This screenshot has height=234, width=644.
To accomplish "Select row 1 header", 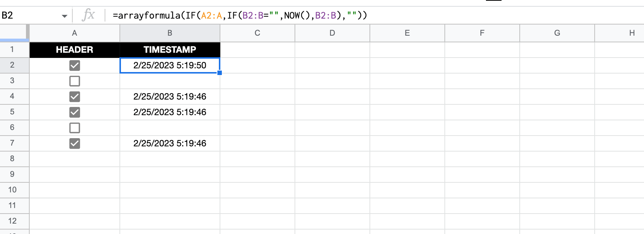I will pos(14,50).
